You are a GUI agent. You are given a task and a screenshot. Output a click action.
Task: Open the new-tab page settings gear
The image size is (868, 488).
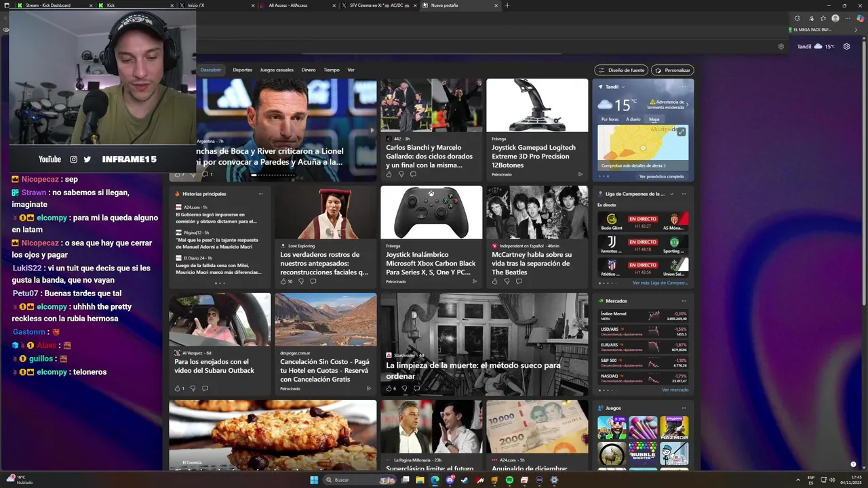[846, 47]
